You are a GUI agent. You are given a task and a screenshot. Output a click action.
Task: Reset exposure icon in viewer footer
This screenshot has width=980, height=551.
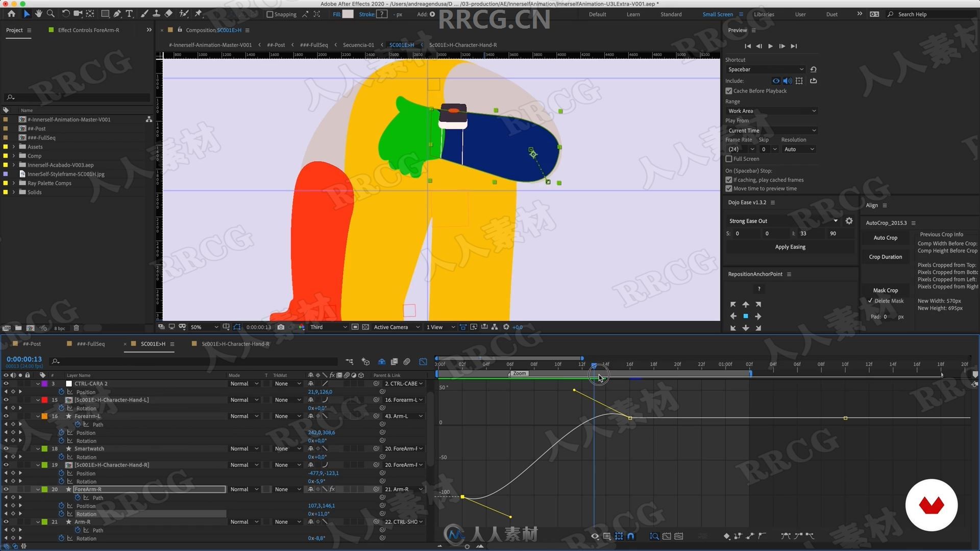click(506, 327)
